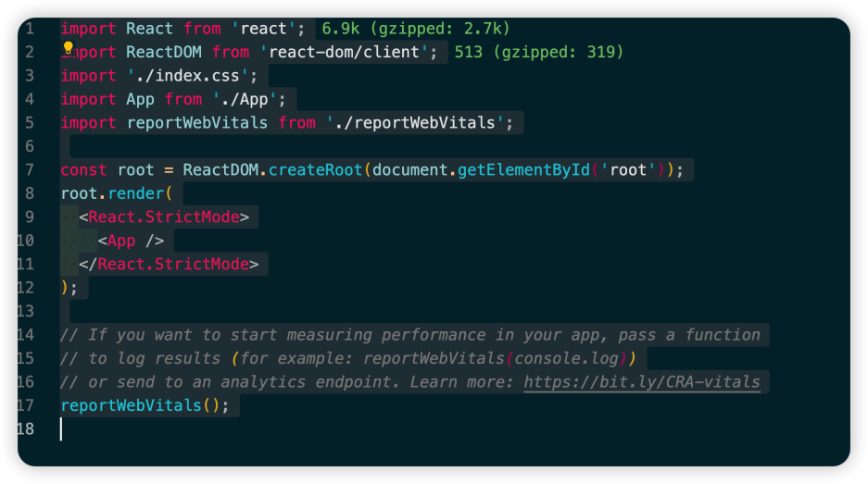This screenshot has width=868, height=484.
Task: Place cursor in the './index.css' import string
Action: click(192, 76)
